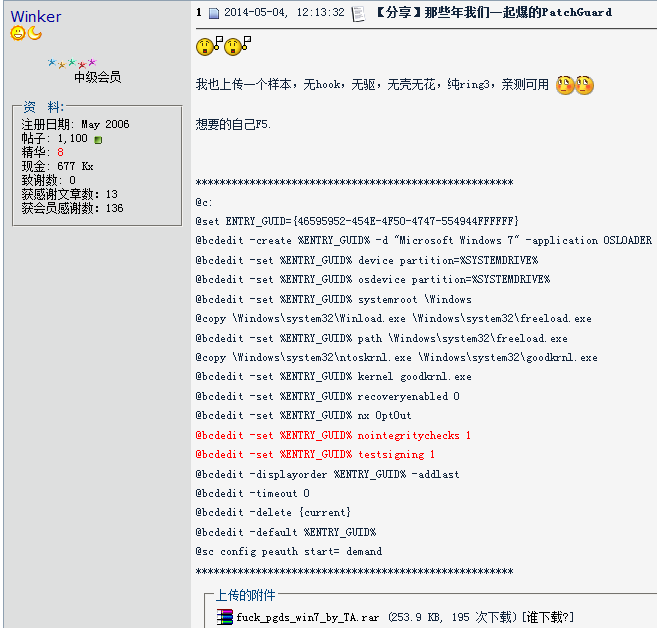Click the line 想要的自己F5.

click(x=233, y=124)
